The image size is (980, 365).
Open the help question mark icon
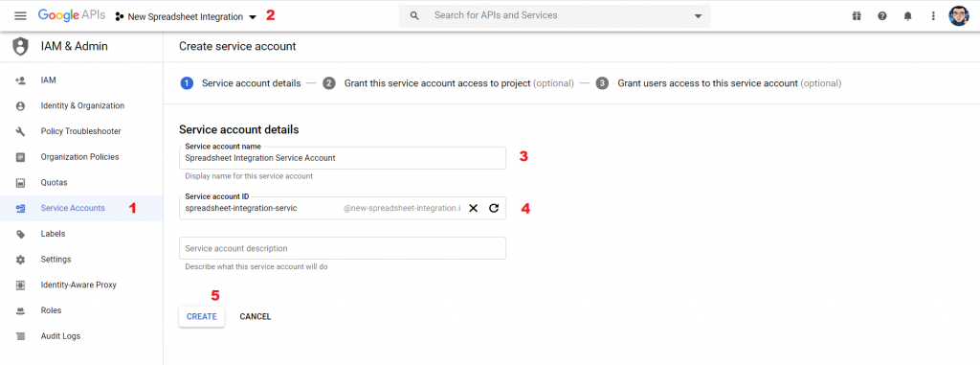881,16
